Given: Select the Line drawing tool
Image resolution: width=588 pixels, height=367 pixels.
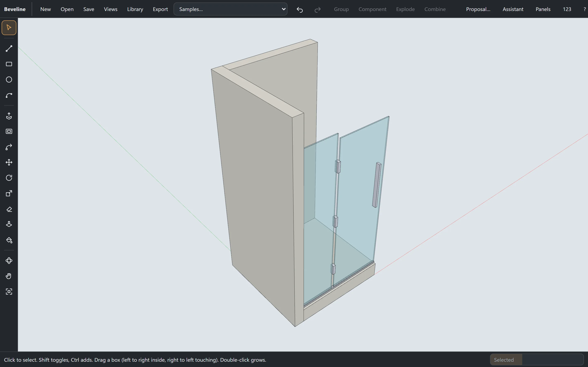Looking at the screenshot, I should pos(9,49).
